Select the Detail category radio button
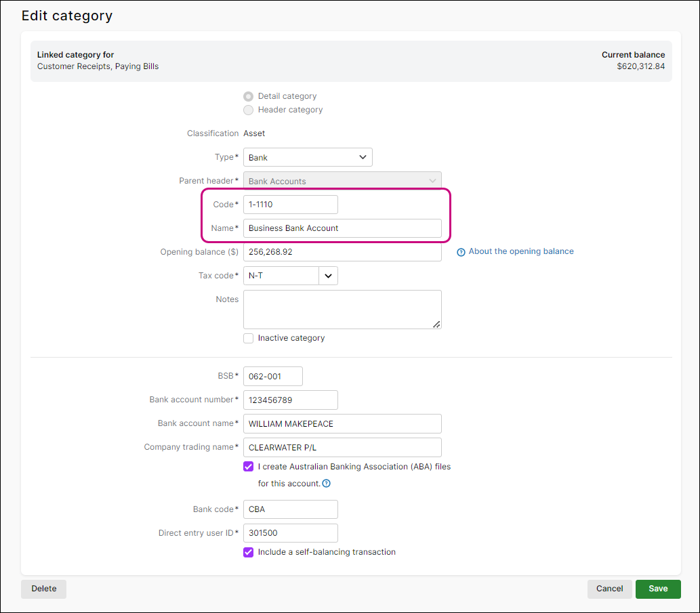 (x=249, y=96)
